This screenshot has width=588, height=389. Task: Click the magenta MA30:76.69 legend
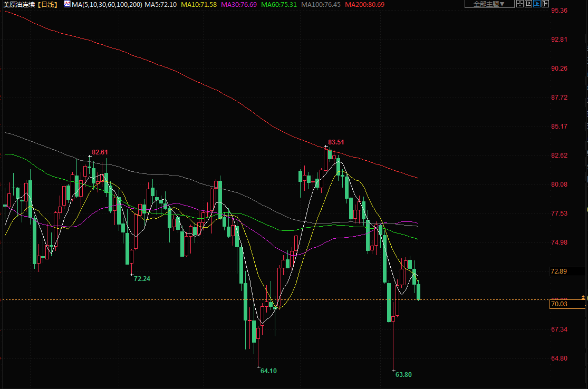238,4
